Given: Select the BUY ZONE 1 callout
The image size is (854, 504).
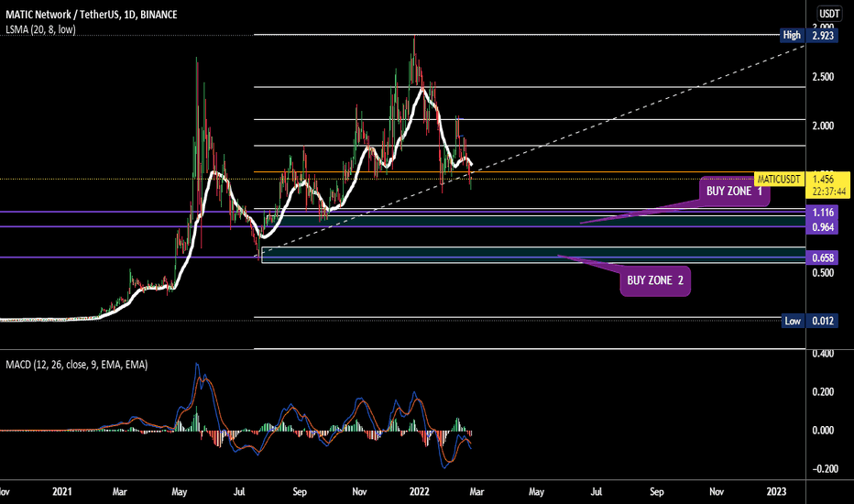Looking at the screenshot, I should (x=734, y=191).
